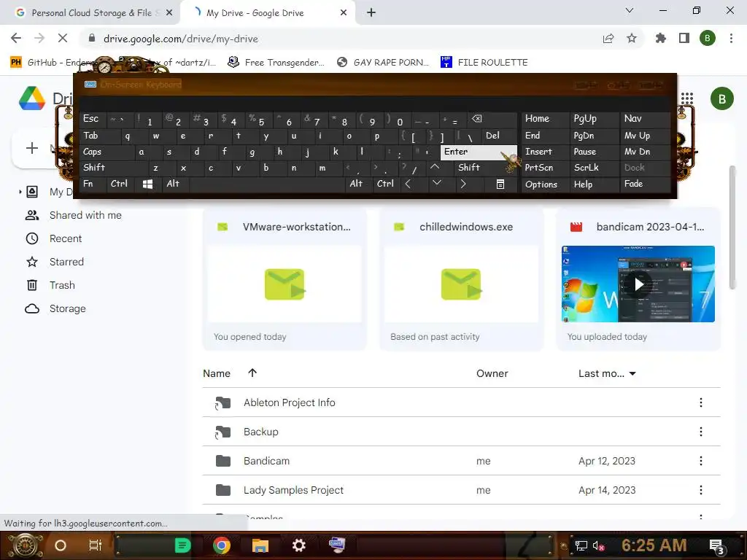Open a new browser tab

tap(371, 13)
